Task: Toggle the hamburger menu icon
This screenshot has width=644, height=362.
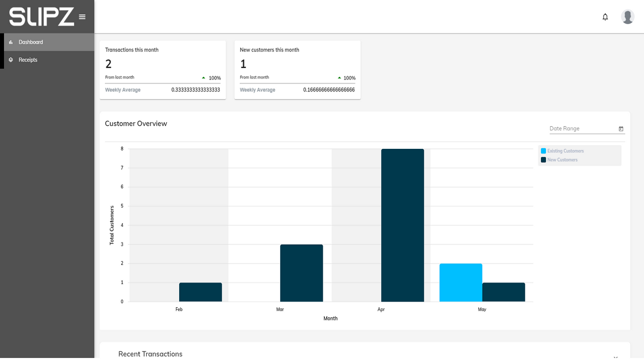Action: (x=82, y=17)
